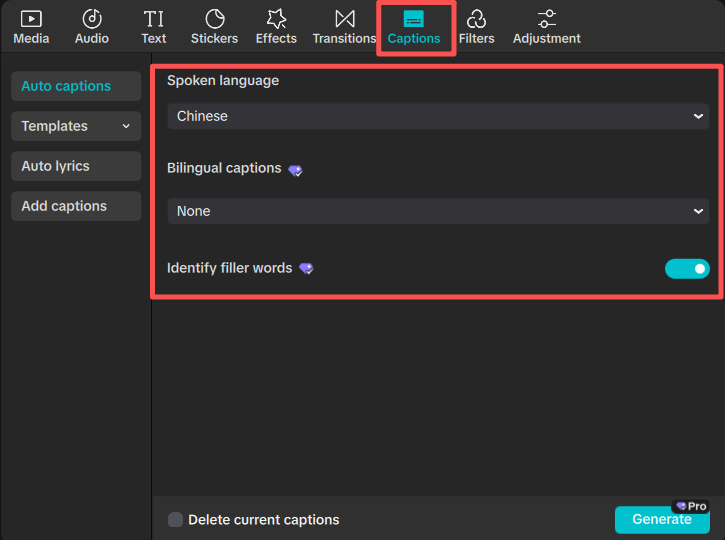Open the Bilingual captions None dropdown
The height and width of the screenshot is (540, 725).
(438, 211)
